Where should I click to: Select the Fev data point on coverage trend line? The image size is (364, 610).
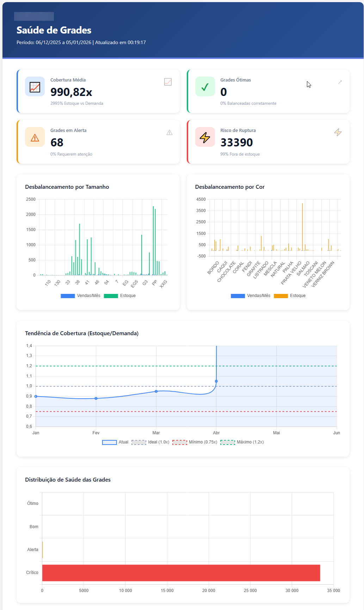pos(96,398)
